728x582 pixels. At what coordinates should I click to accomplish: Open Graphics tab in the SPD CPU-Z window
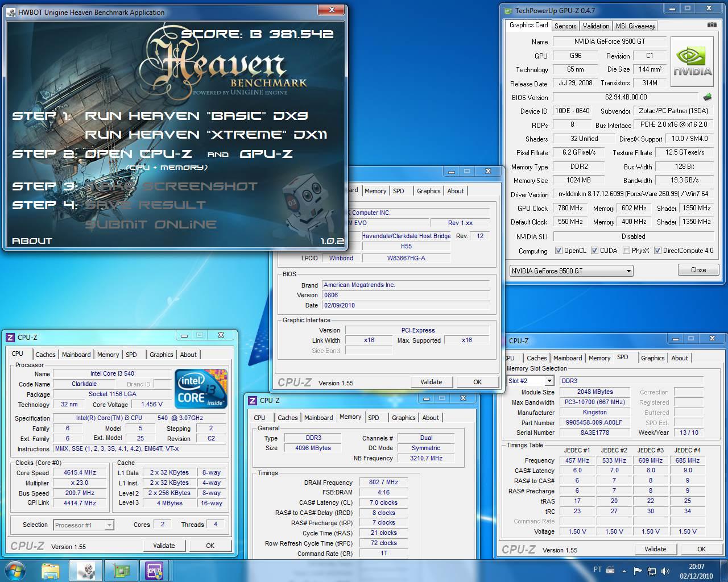[x=652, y=358]
